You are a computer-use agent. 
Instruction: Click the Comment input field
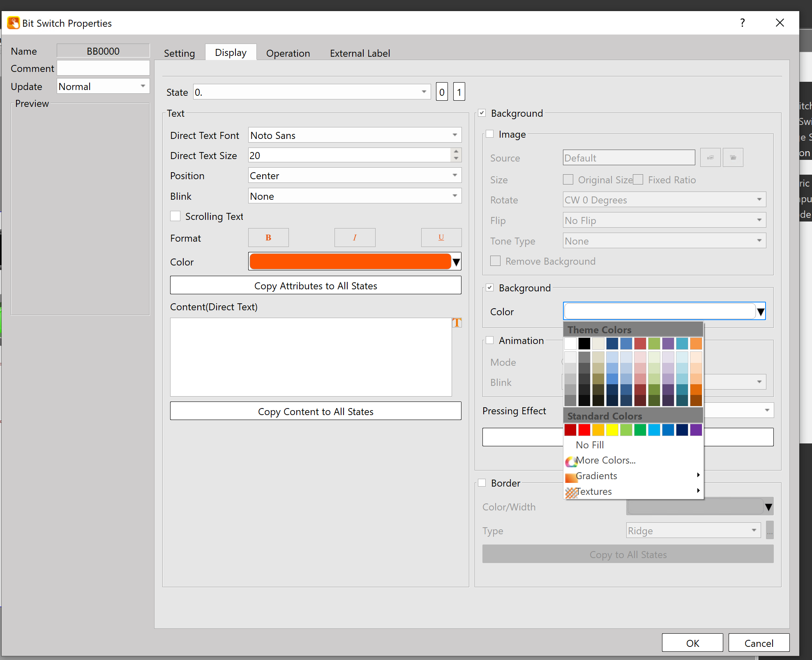pyautogui.click(x=103, y=68)
